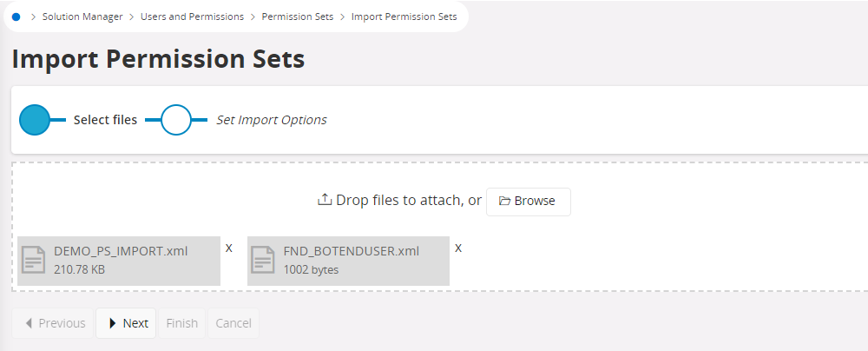
Task: Navigate to Permission Sets breadcrumb
Action: pos(297,17)
